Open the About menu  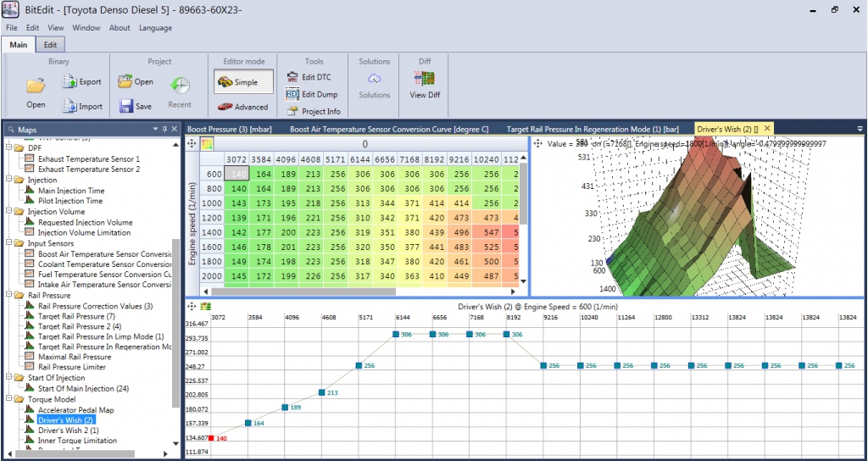[x=120, y=28]
